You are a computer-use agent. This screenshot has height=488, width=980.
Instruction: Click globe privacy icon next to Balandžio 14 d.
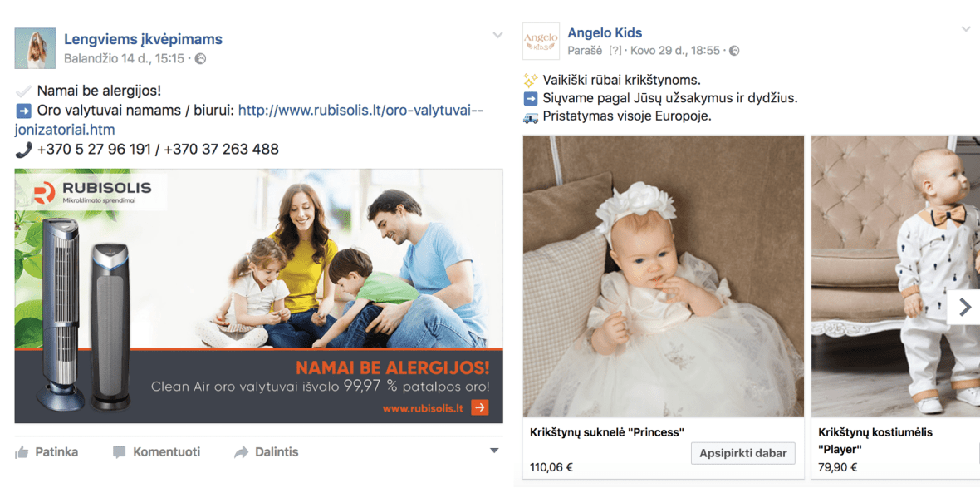[x=201, y=59]
